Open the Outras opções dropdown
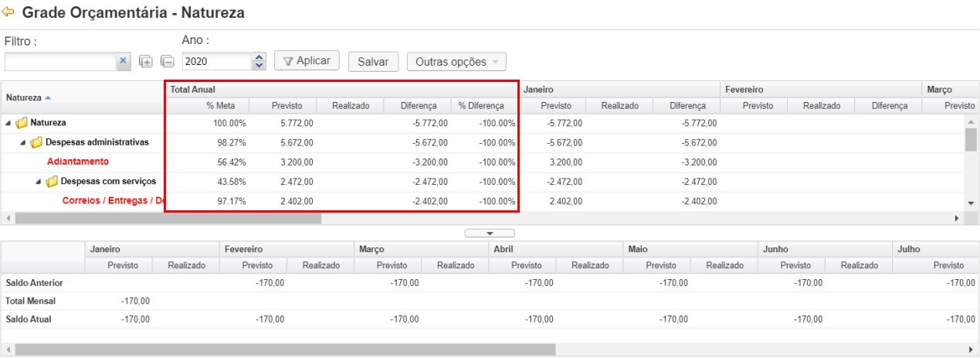980x358 pixels. point(456,62)
